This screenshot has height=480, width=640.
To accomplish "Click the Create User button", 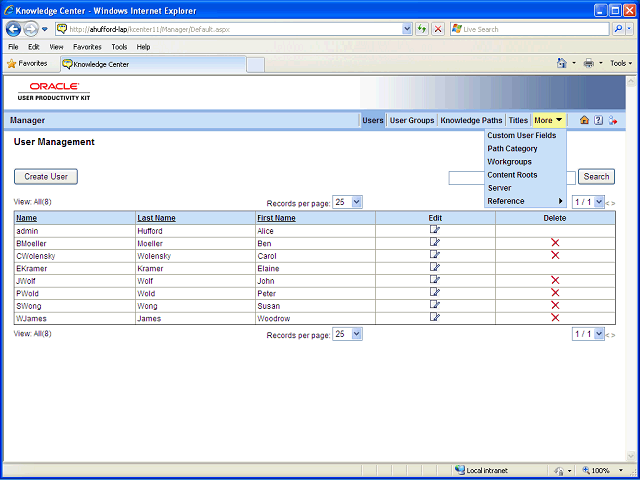I will point(46,177).
